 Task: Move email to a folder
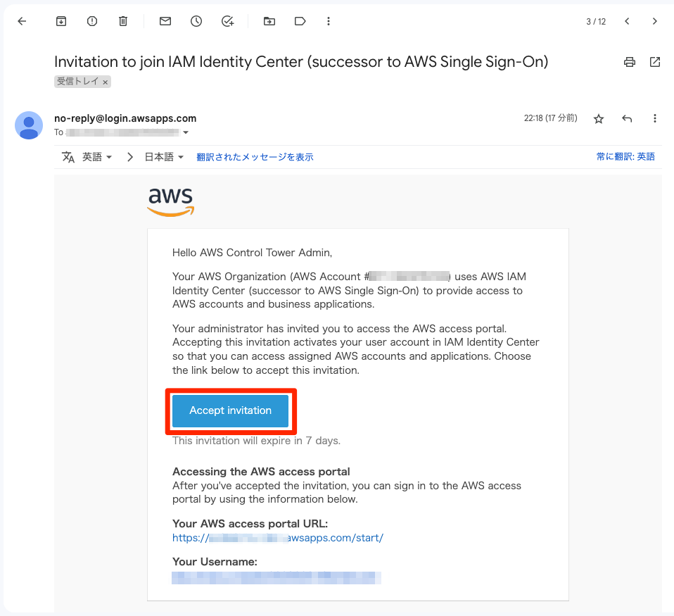269,21
